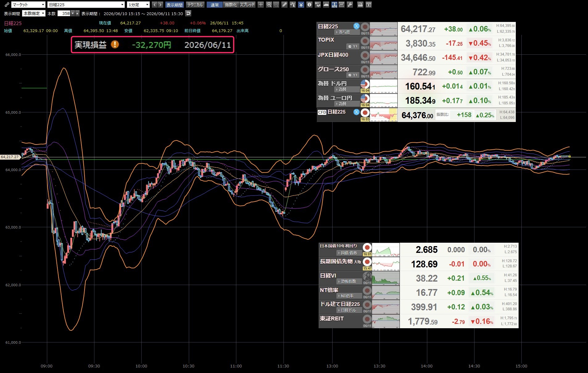Reset the display period with the return arrow
The width and height of the screenshot is (588, 373).
pyautogui.click(x=188, y=13)
